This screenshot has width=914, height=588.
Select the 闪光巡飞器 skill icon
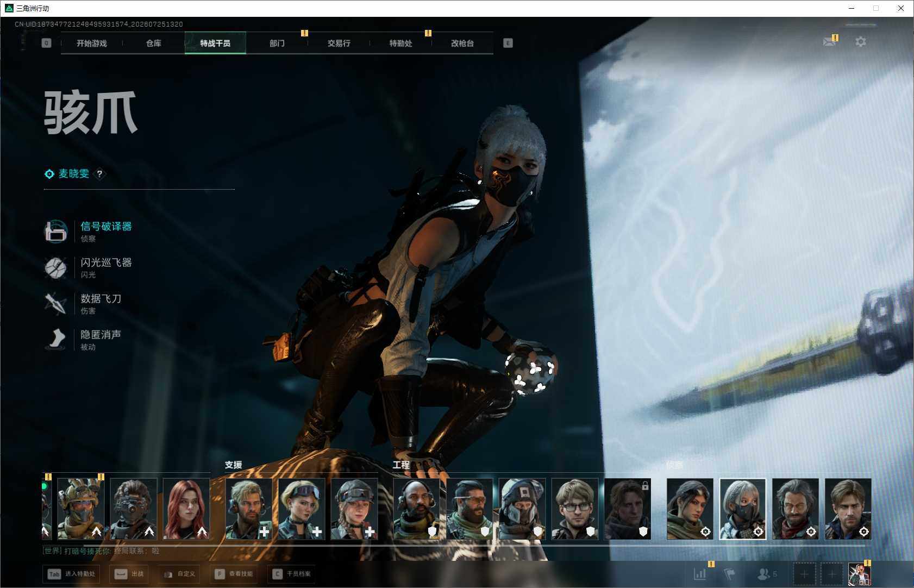click(55, 267)
